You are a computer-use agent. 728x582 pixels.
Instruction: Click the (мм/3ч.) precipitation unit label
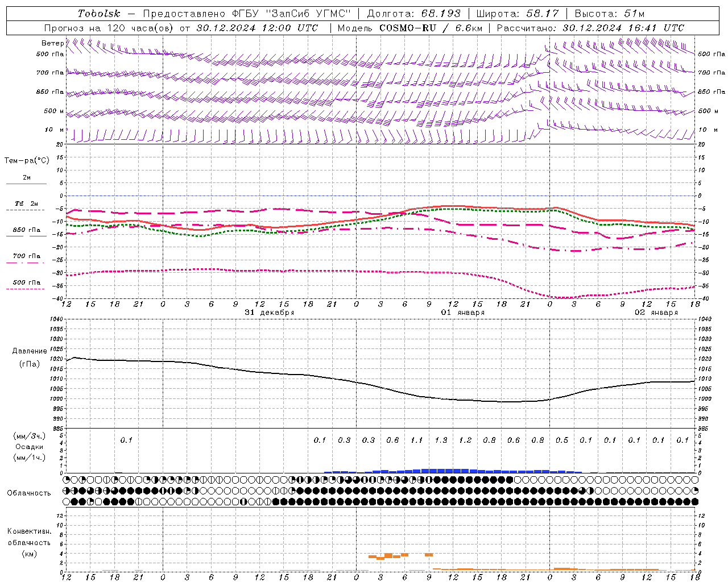coord(30,436)
